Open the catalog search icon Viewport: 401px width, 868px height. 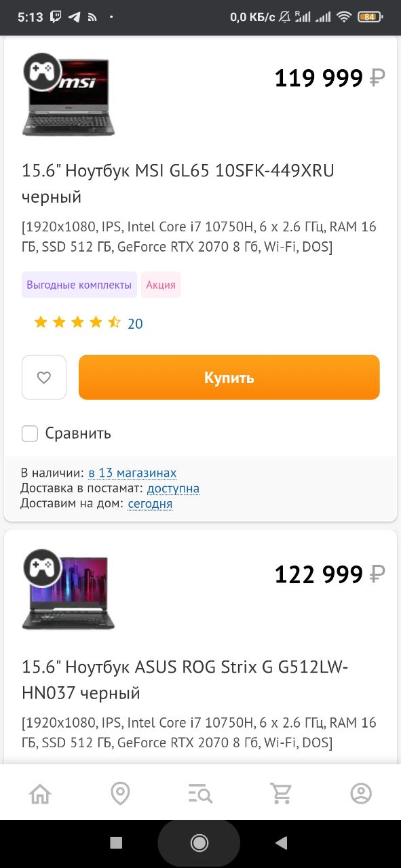(200, 793)
